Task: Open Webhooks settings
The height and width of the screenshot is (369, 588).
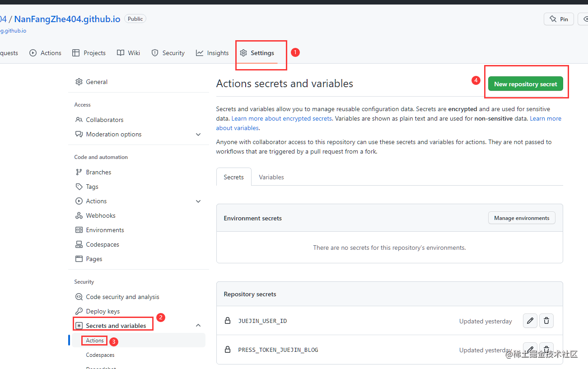Action: coord(139,215)
